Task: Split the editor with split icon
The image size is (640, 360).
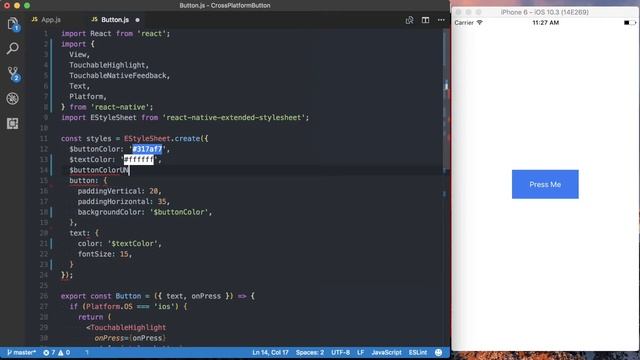Action: [x=425, y=20]
